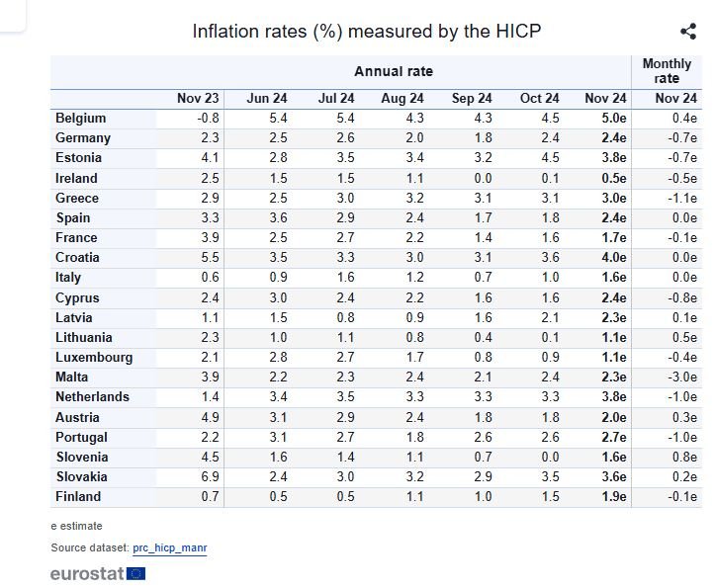The image size is (715, 588).
Task: Select the Finland row label
Action: coord(78,497)
